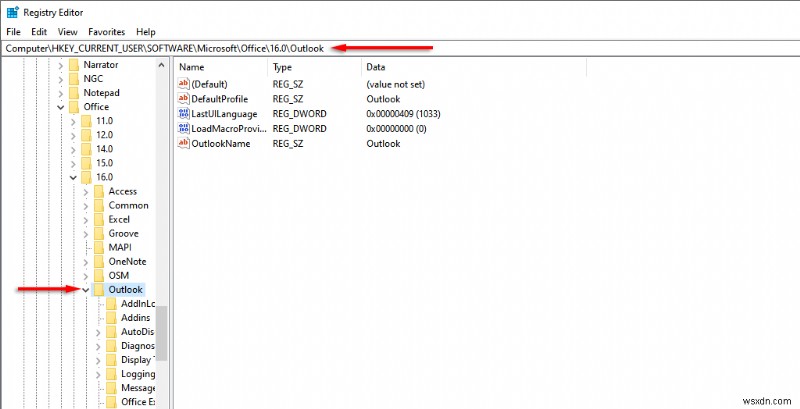The image size is (800, 409).
Task: Select the OSM folder icon
Action: pos(99,276)
